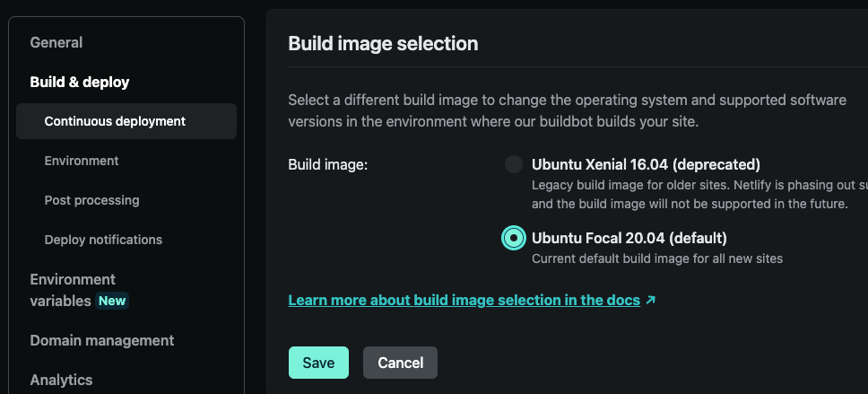
Task: Open the Environment variables section
Action: pyautogui.click(x=73, y=290)
